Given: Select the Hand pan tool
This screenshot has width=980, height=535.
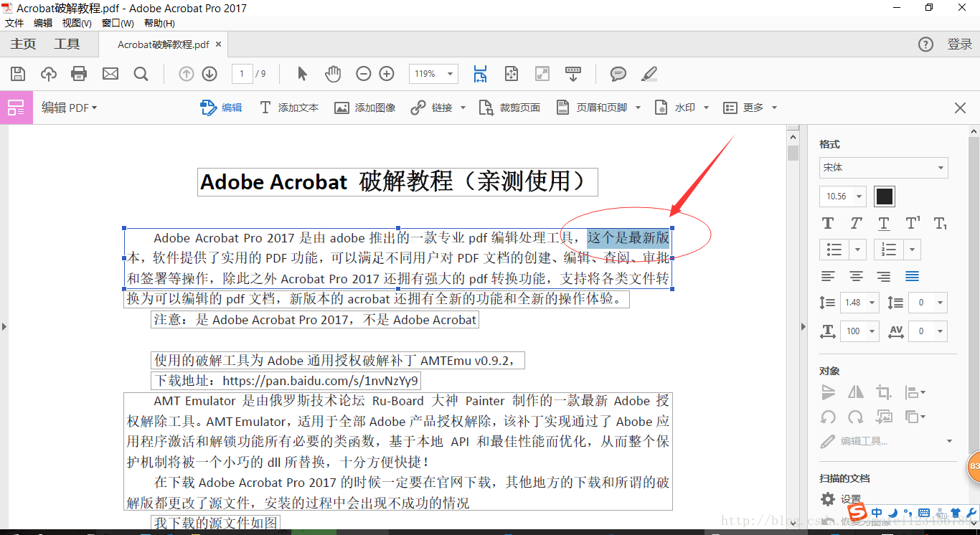Looking at the screenshot, I should pos(333,74).
